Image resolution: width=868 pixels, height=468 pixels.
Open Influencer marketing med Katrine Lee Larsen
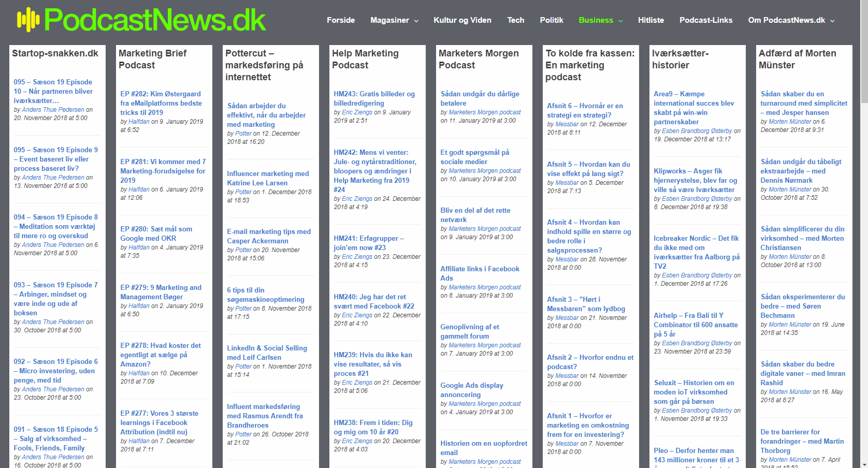click(x=268, y=178)
